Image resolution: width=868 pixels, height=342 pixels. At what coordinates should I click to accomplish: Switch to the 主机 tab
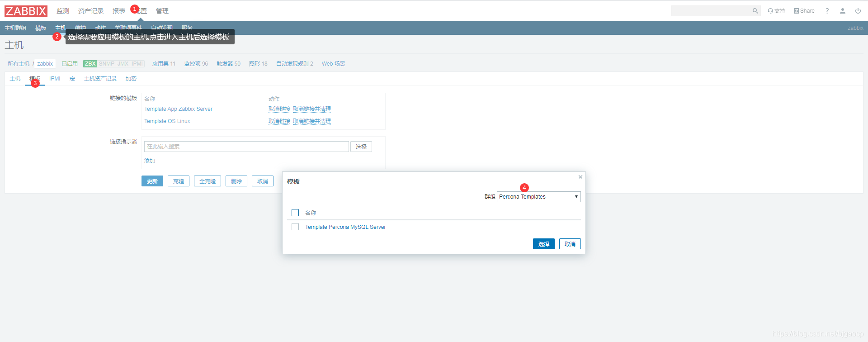(15, 79)
